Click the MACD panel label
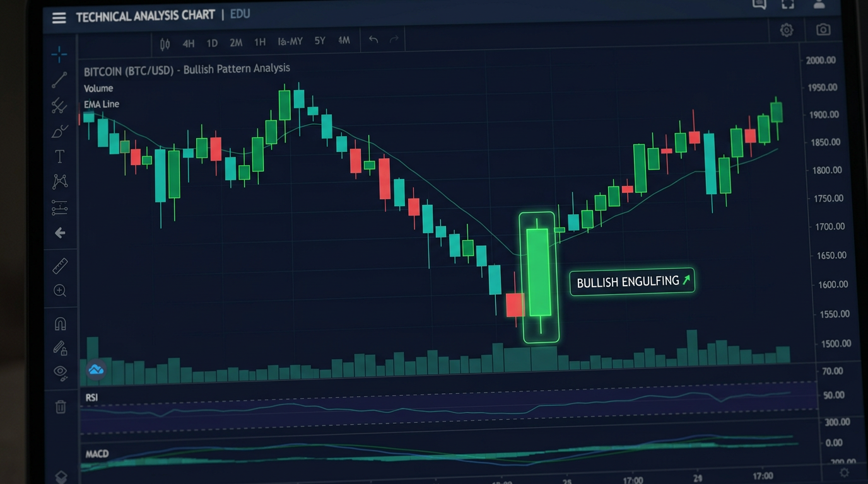This screenshot has width=868, height=484. 97,454
